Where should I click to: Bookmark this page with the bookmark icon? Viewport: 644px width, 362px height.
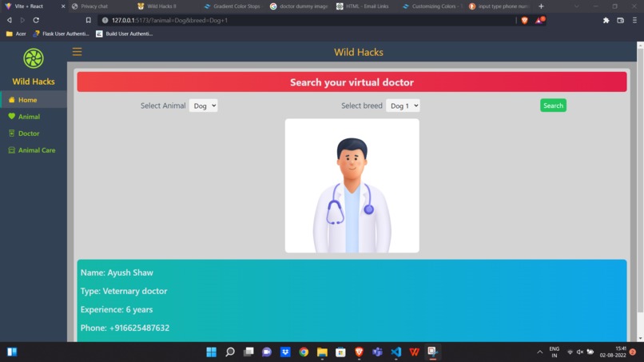pyautogui.click(x=89, y=20)
